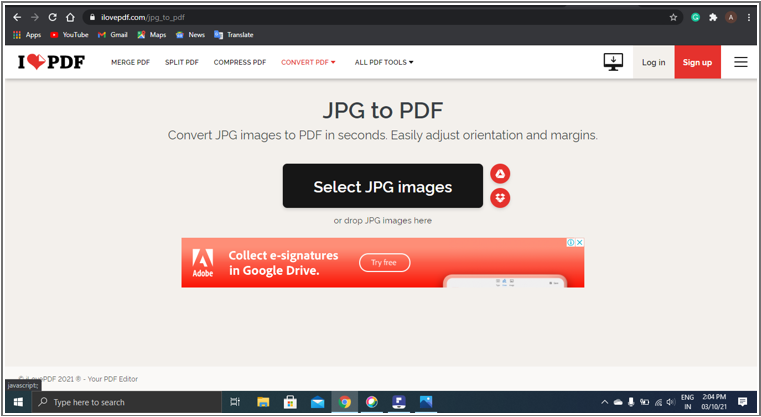Click the Log in link
761x417 pixels.
[653, 62]
